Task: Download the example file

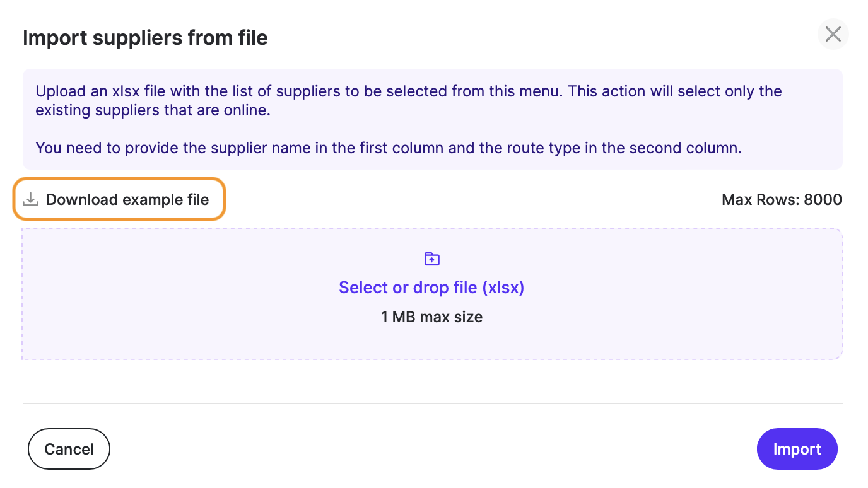Action: click(119, 200)
